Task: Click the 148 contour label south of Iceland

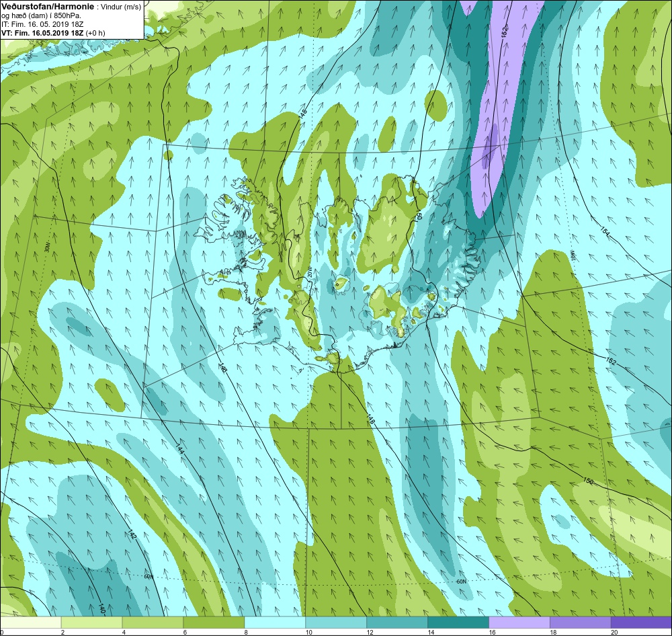Action: tap(371, 420)
